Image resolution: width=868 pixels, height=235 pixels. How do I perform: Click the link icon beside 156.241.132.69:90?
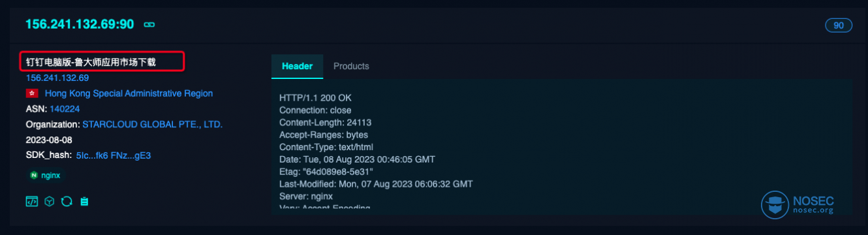pyautogui.click(x=149, y=25)
